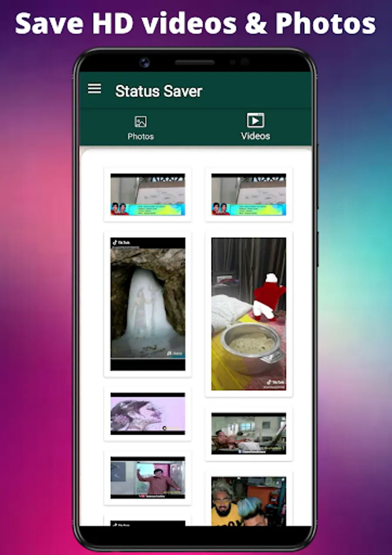This screenshot has width=392, height=555.
Task: Open the purple bird artwork video
Action: pos(148,413)
